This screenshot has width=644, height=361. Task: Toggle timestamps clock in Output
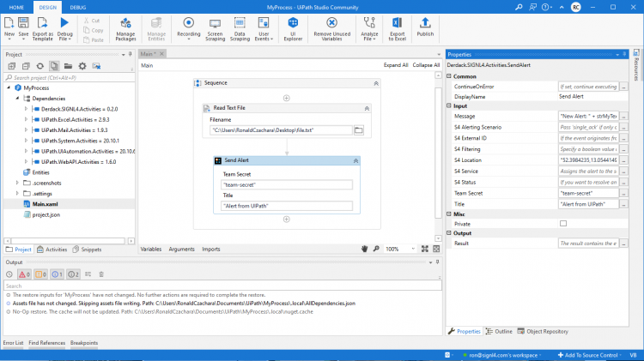9,274
